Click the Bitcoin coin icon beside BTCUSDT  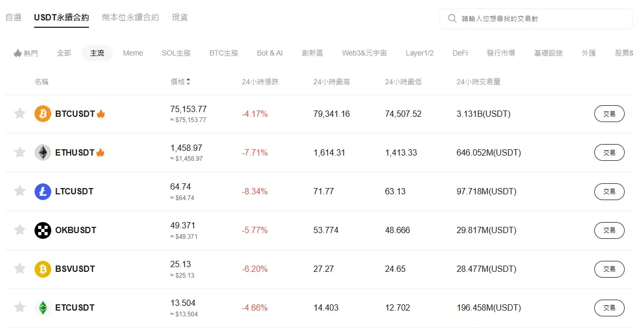pyautogui.click(x=42, y=114)
